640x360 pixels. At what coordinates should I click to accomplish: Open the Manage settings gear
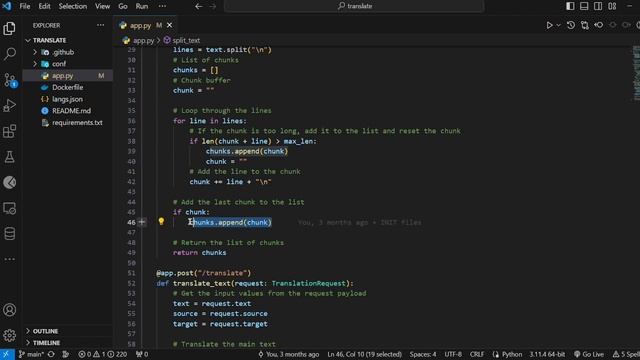click(x=9, y=336)
